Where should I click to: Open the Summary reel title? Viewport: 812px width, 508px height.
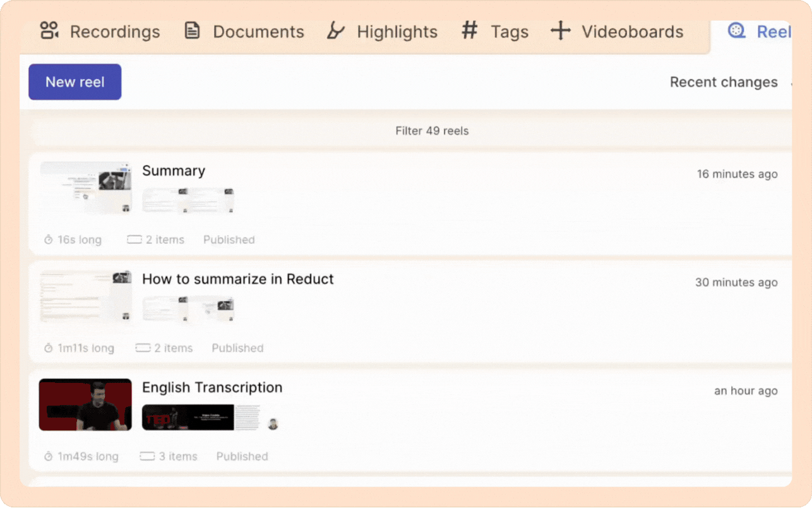coord(174,171)
